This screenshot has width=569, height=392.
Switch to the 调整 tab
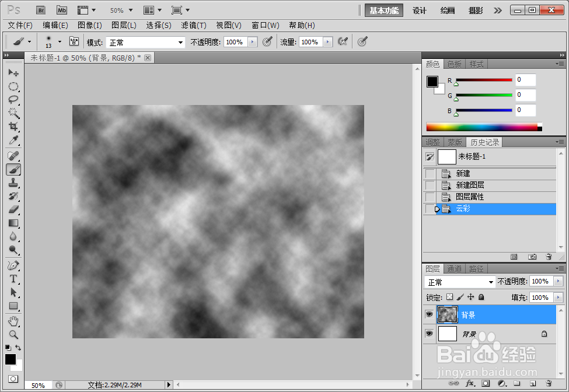tap(432, 142)
